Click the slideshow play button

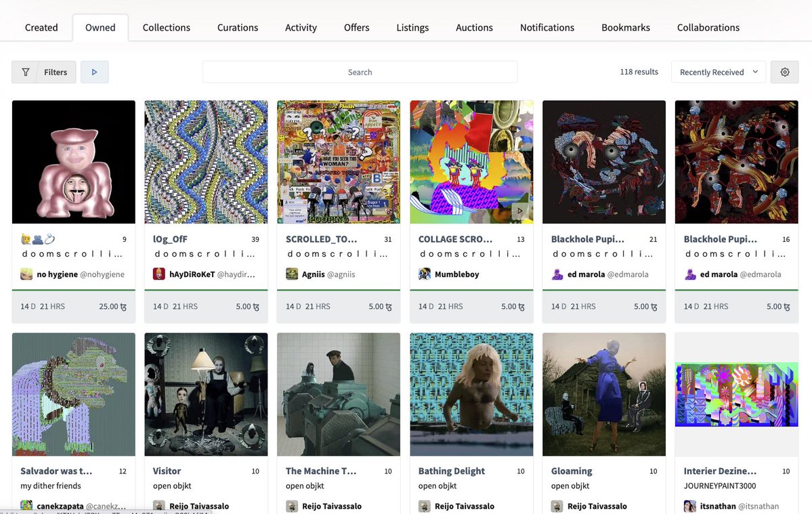coord(94,72)
